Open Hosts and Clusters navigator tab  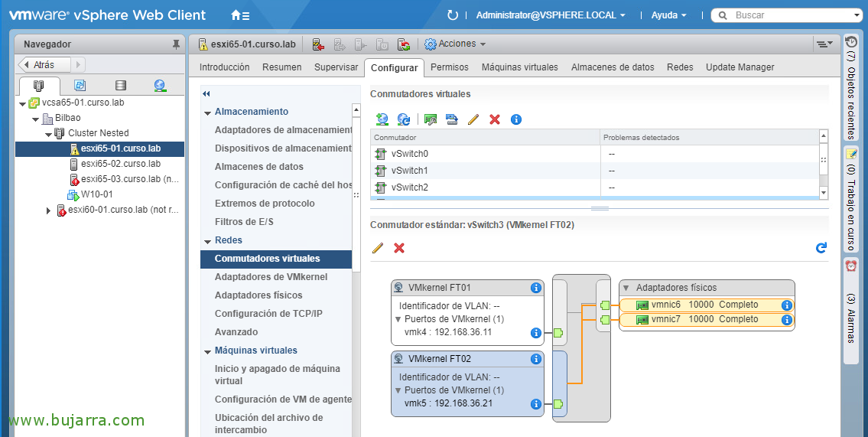click(38, 85)
